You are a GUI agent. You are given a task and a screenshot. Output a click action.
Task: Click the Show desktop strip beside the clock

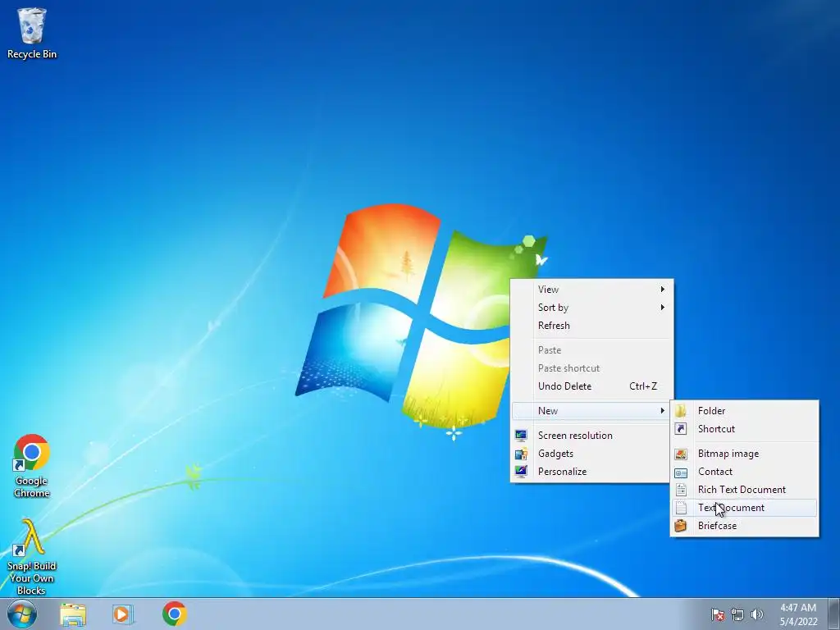(834, 614)
